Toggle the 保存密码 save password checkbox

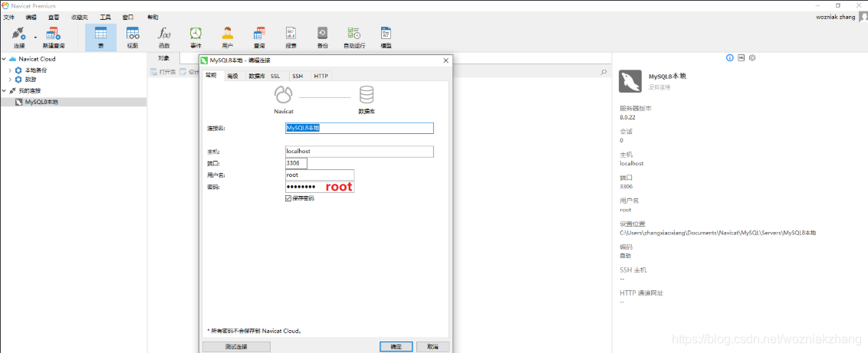(x=288, y=198)
